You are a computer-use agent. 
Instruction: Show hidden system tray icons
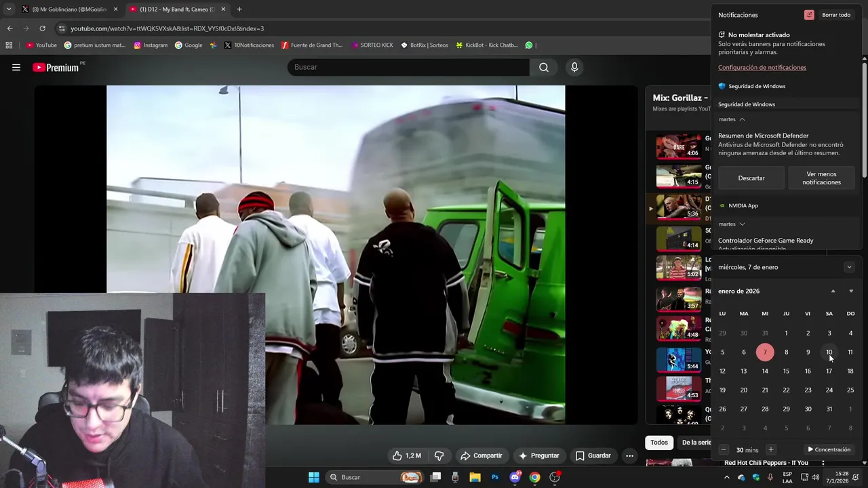[727, 477]
